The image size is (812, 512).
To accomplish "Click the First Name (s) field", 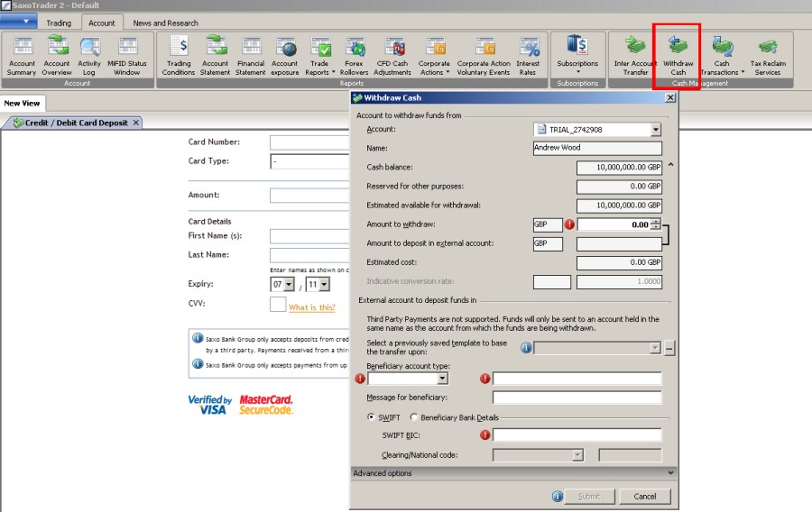I will (309, 236).
